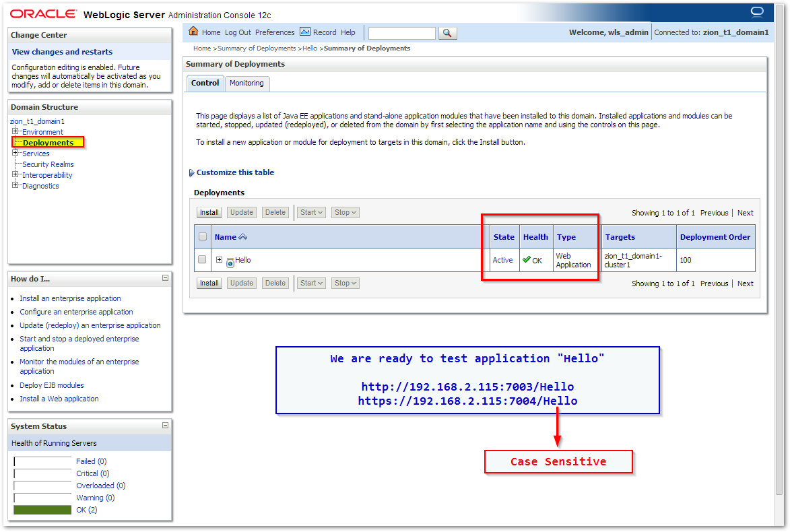Click the Warning (0) status link

coord(95,498)
